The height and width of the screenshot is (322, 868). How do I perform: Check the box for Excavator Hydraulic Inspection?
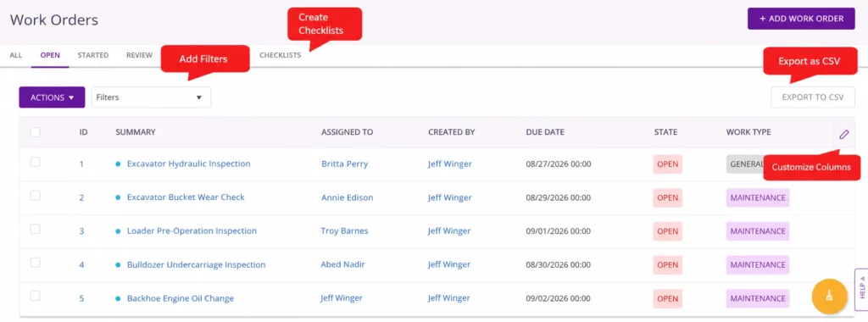pos(36,162)
